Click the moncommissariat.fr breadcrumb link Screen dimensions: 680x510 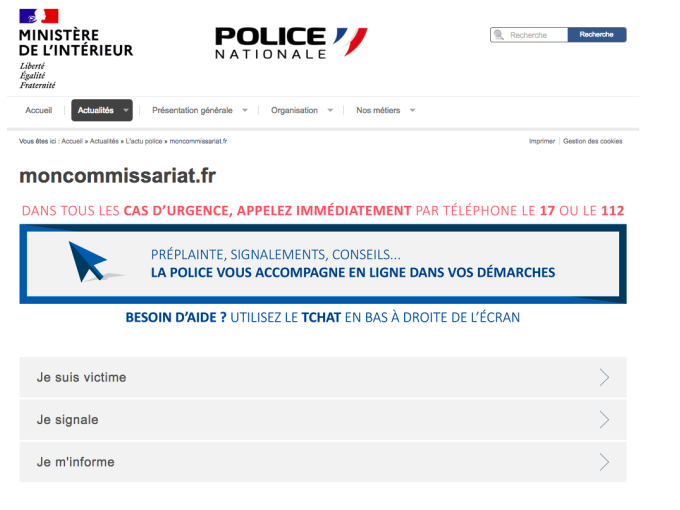tap(198, 141)
